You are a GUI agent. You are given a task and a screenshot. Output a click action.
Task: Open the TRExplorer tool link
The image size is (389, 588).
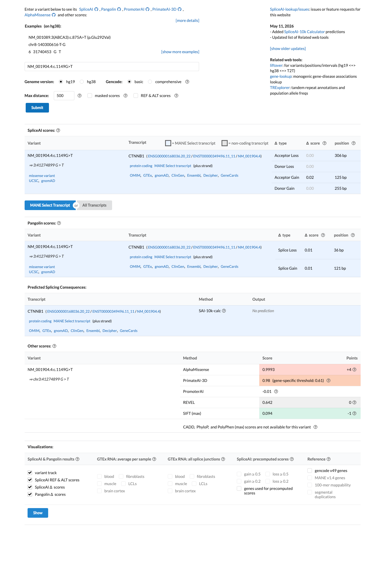click(x=280, y=88)
